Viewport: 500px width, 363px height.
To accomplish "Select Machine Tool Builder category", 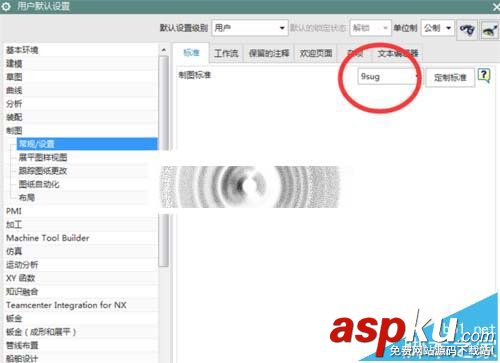I will [x=81, y=238].
